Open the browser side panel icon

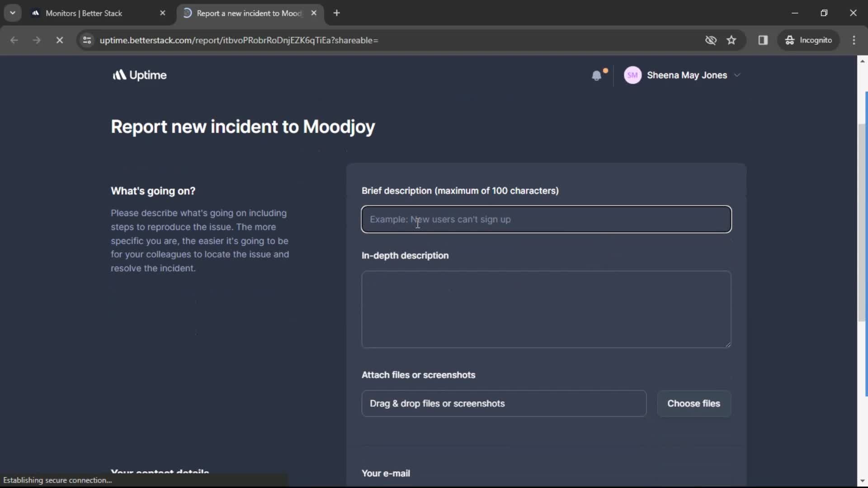(763, 40)
